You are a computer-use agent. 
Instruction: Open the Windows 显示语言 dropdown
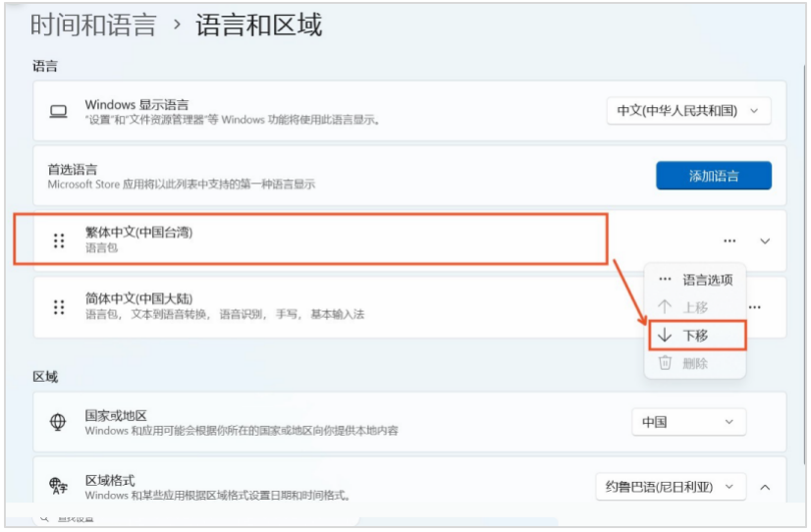[x=688, y=111]
